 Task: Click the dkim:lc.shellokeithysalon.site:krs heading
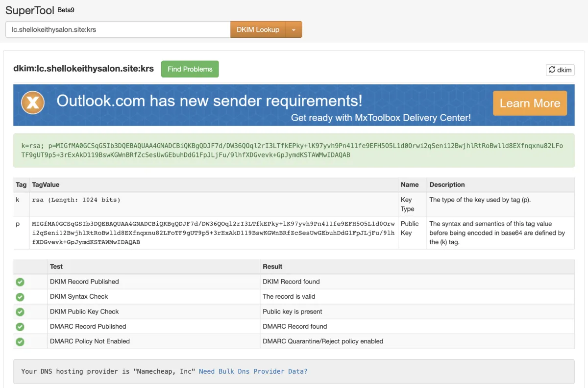click(x=84, y=68)
